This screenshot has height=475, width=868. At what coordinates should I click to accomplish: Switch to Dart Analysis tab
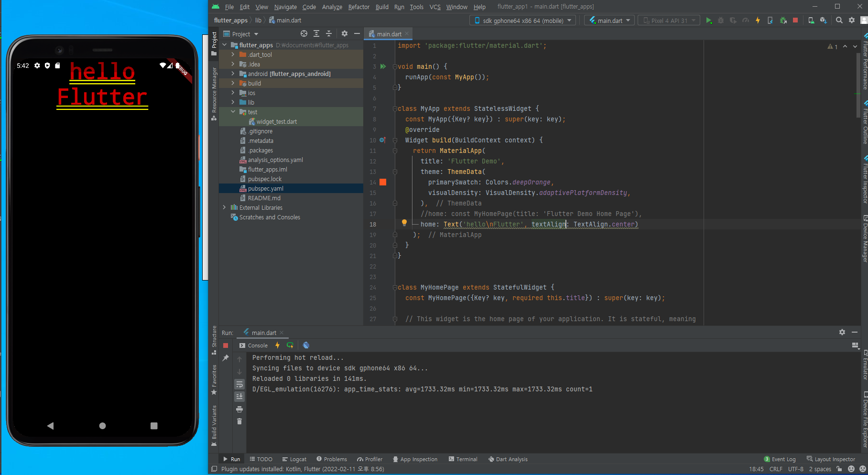tap(508, 459)
